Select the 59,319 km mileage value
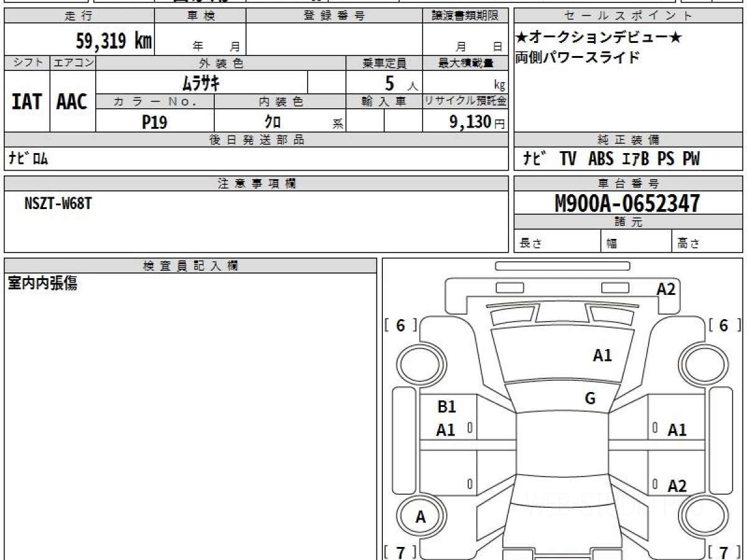Screen dimensions: 747x560 [114, 41]
